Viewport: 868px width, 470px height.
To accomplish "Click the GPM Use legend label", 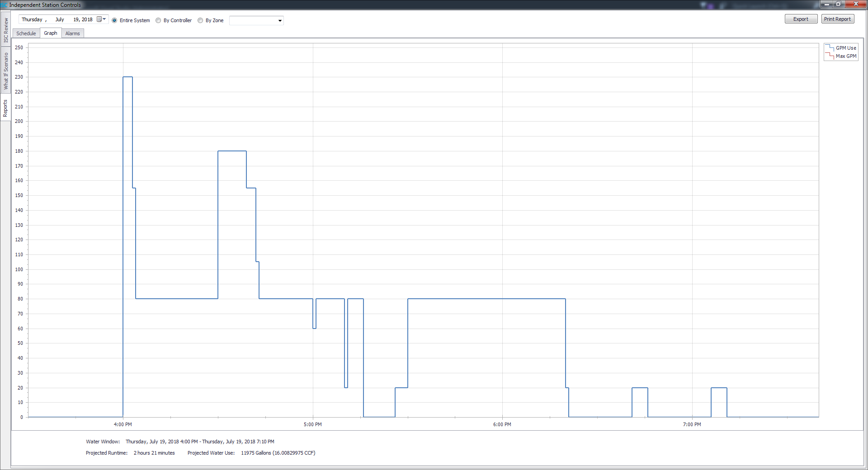I will (846, 48).
